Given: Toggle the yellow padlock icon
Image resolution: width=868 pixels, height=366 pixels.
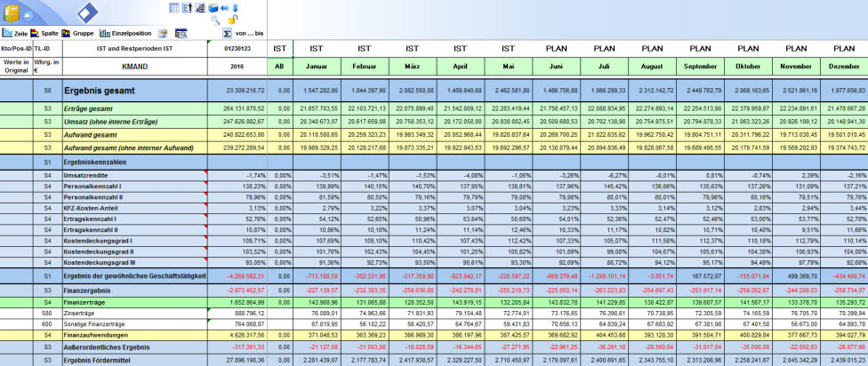Looking at the screenshot, I should click(231, 20).
